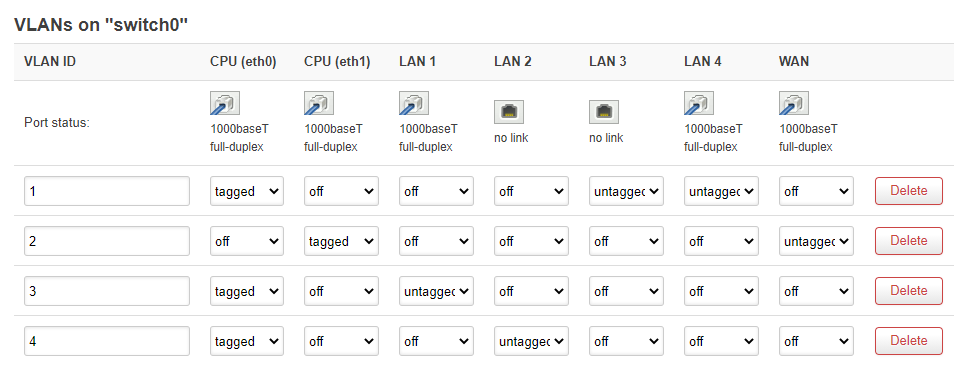
Task: Click the WAN port status icon
Action: pyautogui.click(x=794, y=104)
